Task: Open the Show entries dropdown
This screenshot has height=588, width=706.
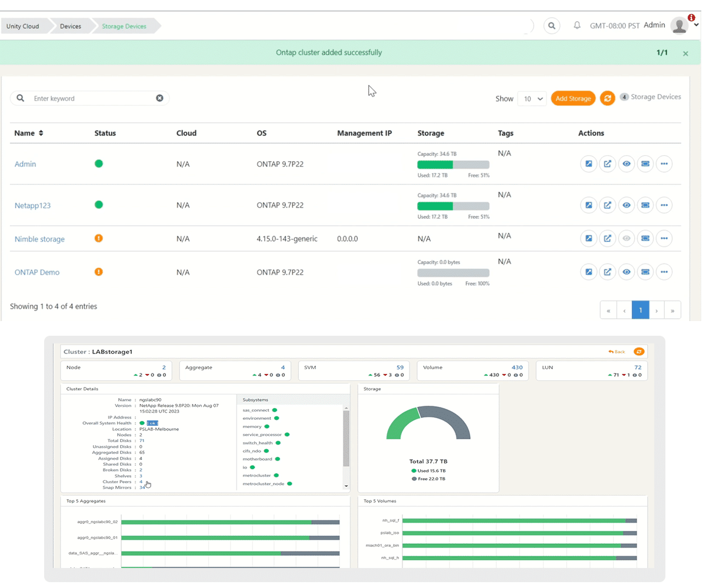Action: (532, 98)
